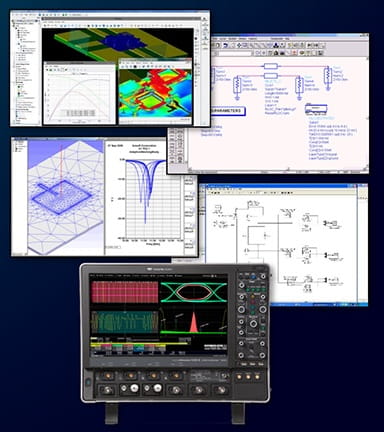This screenshot has width=384, height=432.
Task: Click the large center knob on oscilloscope panel
Action: [x=253, y=324]
